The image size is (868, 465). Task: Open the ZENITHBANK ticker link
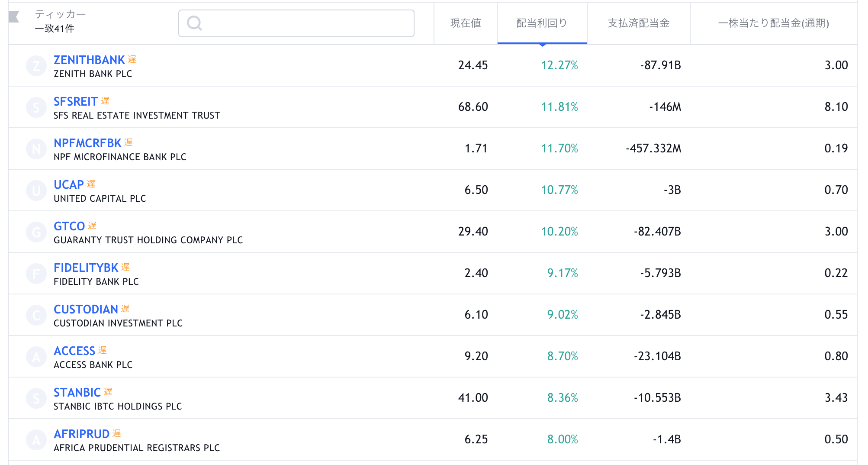(x=89, y=60)
